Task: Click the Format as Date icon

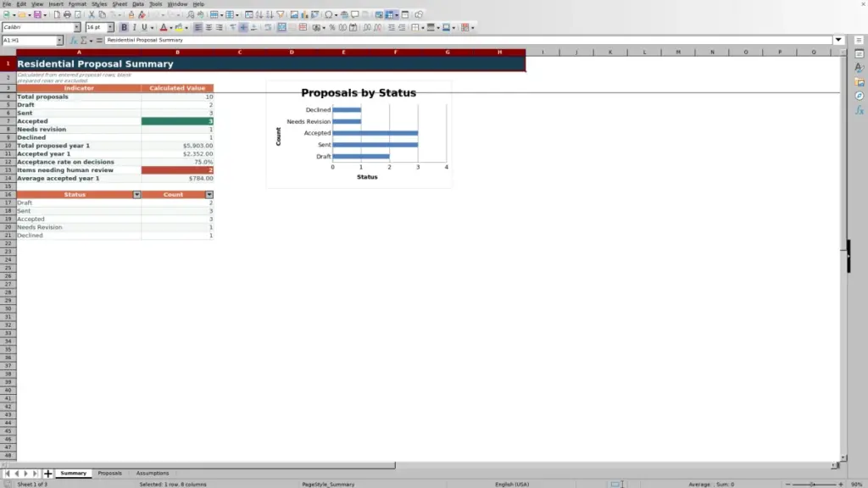Action: [x=353, y=27]
